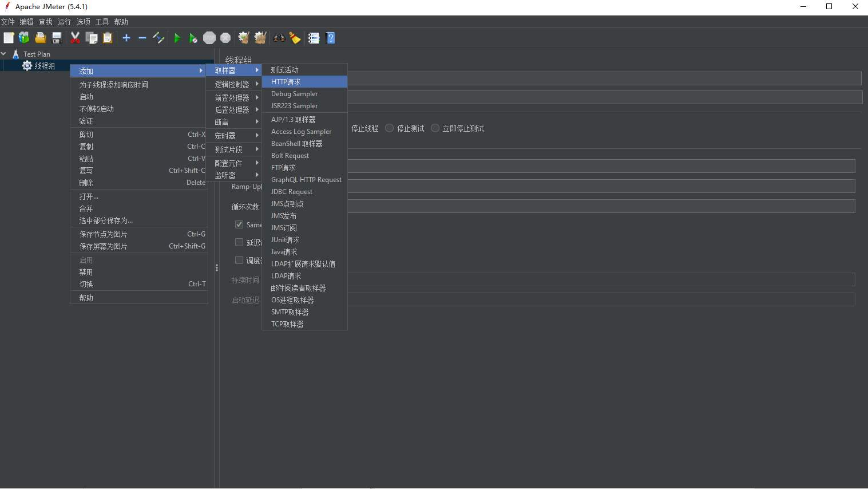
Task: Toggle the 延迟 checkbox
Action: (x=239, y=242)
